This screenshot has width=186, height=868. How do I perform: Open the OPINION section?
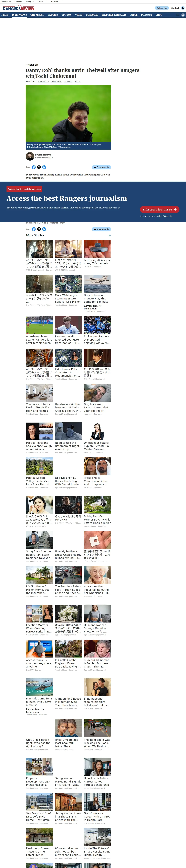pyautogui.click(x=66, y=15)
